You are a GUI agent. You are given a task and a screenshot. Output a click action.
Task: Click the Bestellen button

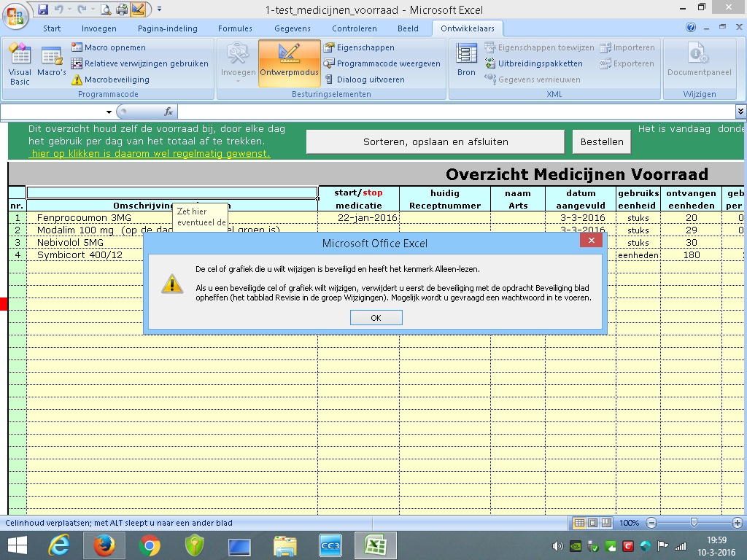click(x=602, y=142)
